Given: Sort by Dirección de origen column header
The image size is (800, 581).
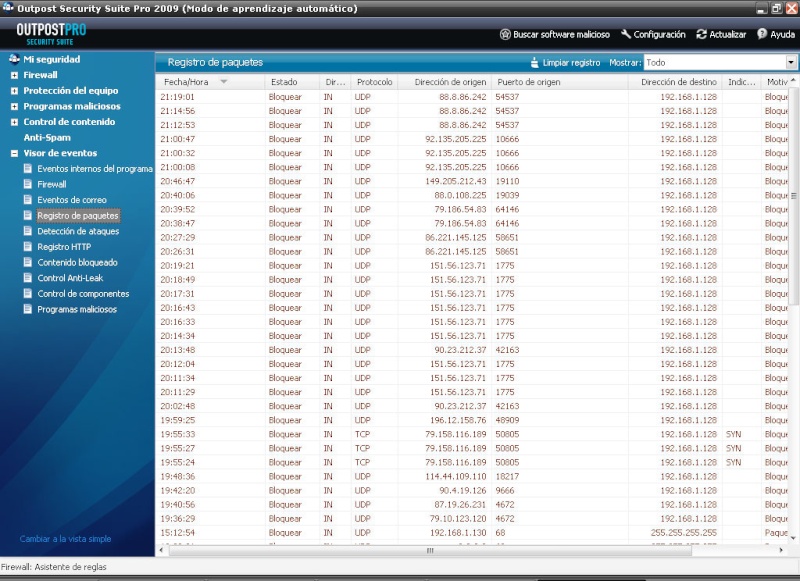Looking at the screenshot, I should [x=445, y=82].
